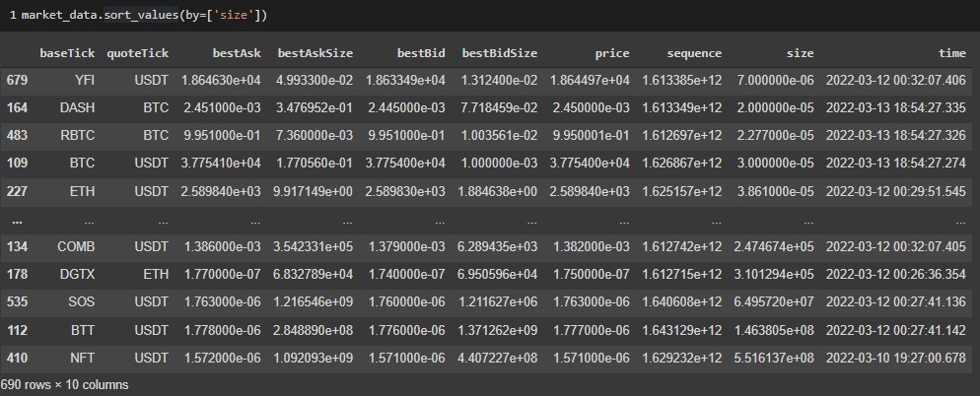Click the baseTick column header
The image size is (980, 396).
67,52
